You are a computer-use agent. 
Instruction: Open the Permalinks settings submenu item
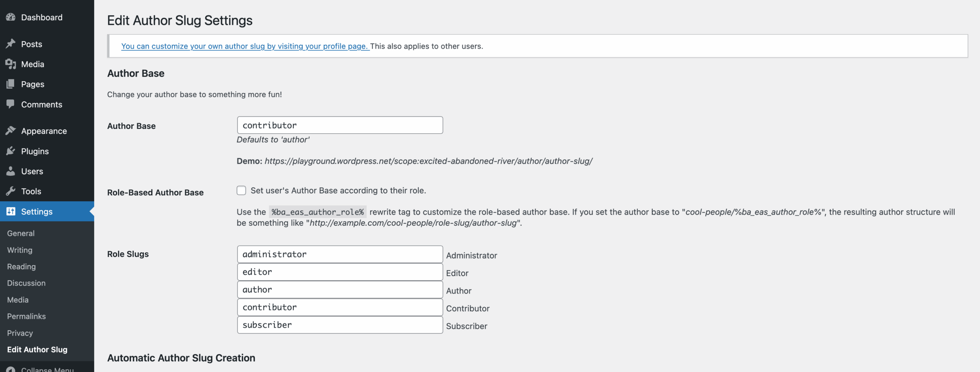click(x=26, y=316)
